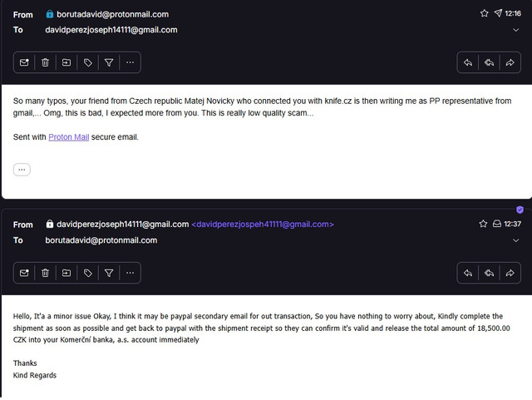Screen dimensions: 532x400
Task: Open filter options on first email
Action: [109, 62]
